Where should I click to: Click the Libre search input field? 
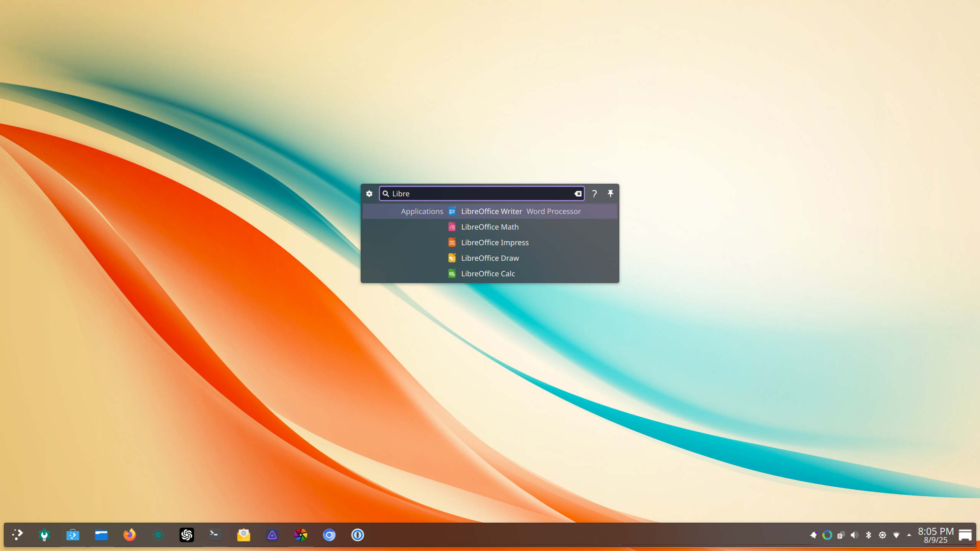point(479,194)
